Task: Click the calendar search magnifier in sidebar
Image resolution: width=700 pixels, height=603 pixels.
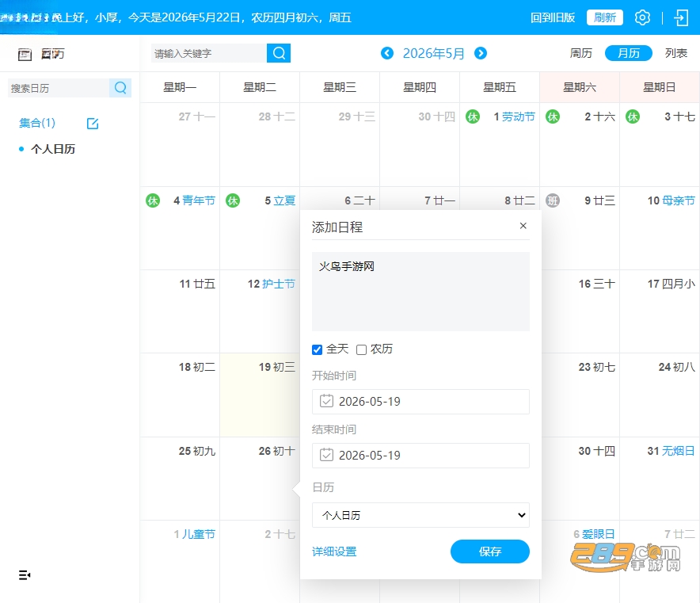Action: click(120, 87)
